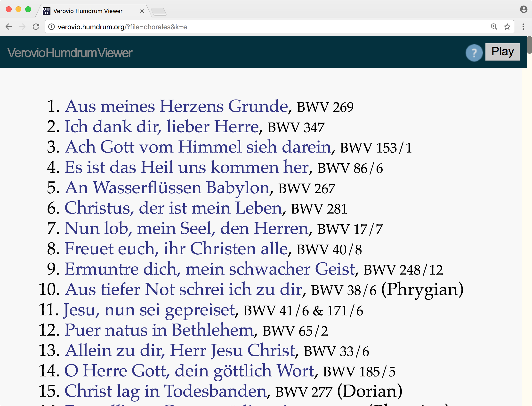Open Es ist das Heil uns kommen her
Screen dimensions: 532x406
point(187,167)
